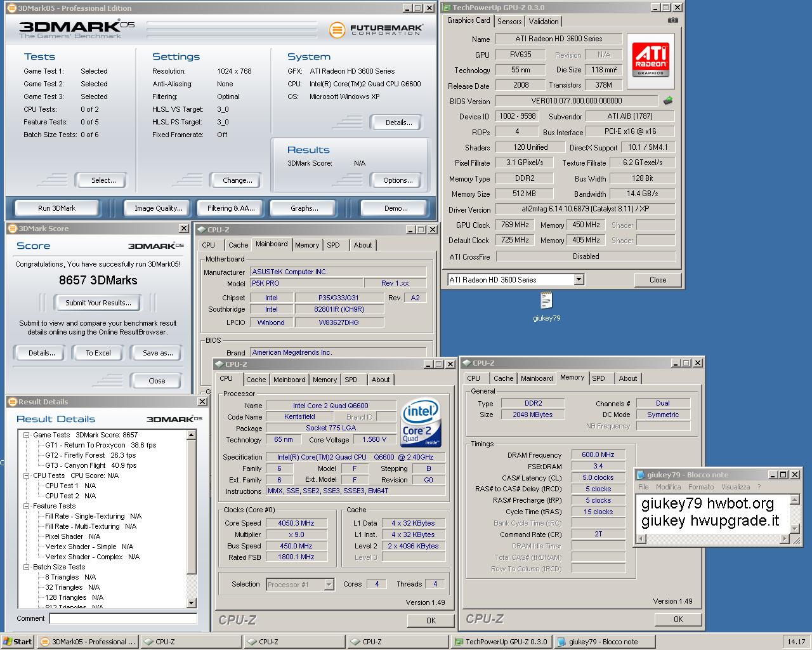Switch to giukey79 Blocco note taskbar item
Image resolution: width=812 pixels, height=650 pixels.
605,642
